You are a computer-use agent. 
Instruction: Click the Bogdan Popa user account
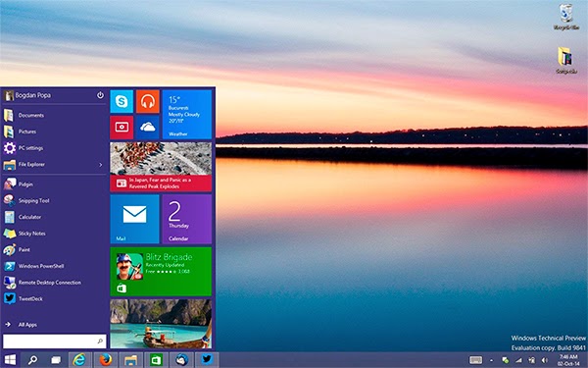(x=27, y=95)
